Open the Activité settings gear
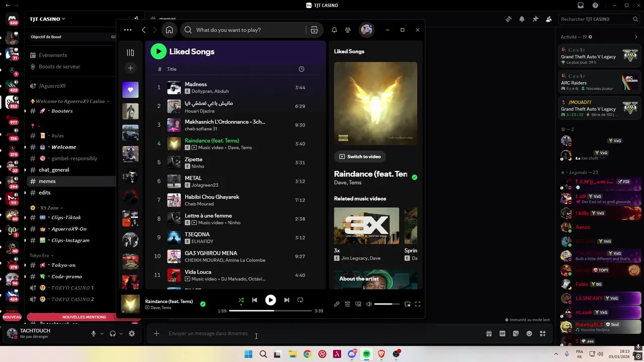This screenshot has width=644, height=362. pyautogui.click(x=590, y=37)
